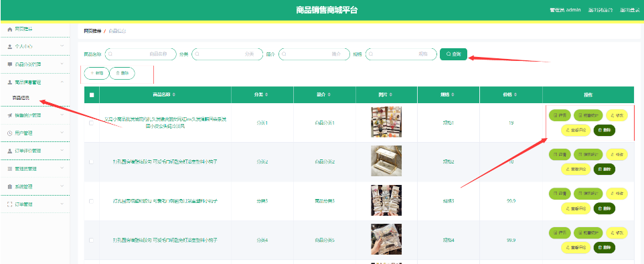
Task: Click the magnifier icon in 商品名称 search field
Action: 110,54
